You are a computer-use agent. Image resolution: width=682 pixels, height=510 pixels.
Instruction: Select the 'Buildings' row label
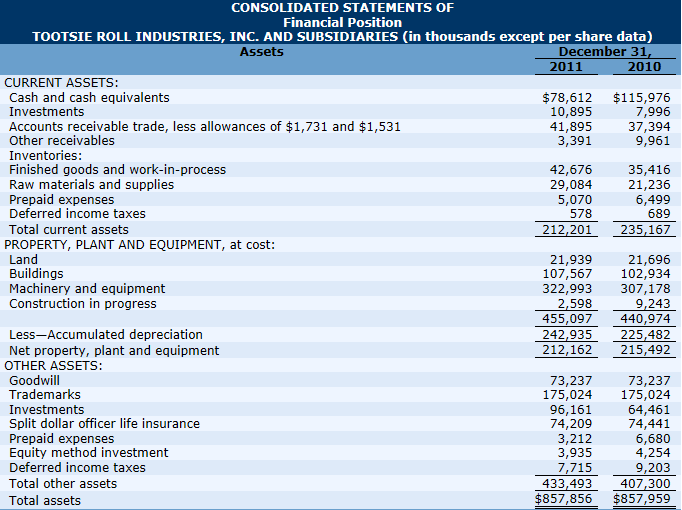[36, 274]
